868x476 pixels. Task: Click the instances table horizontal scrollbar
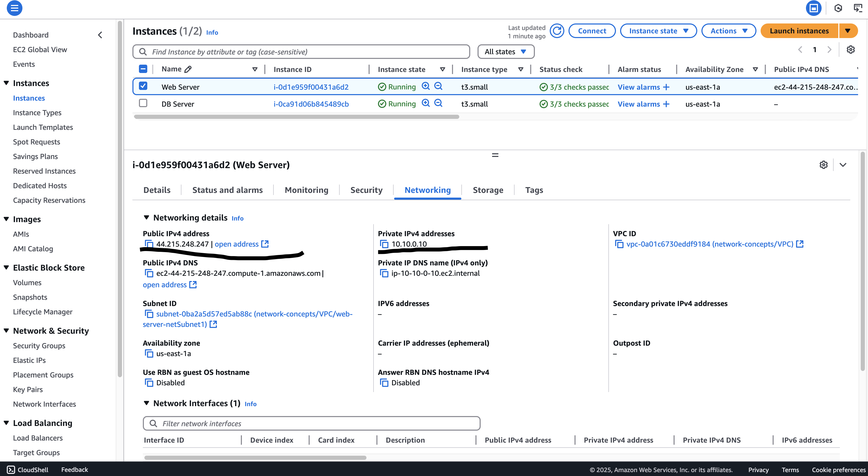pyautogui.click(x=296, y=117)
